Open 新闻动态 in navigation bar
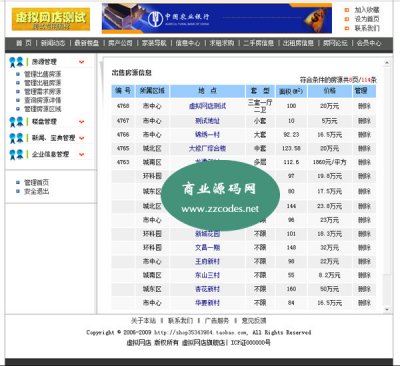400x366 pixels. 53,43
